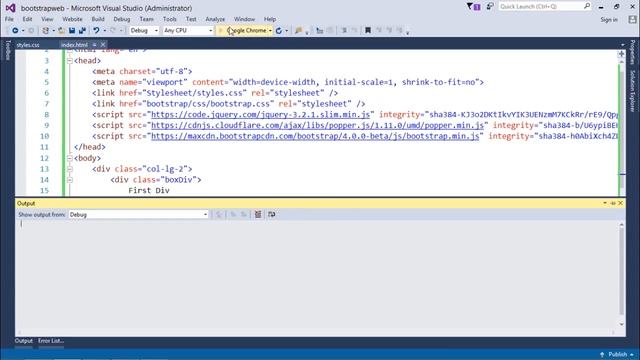
Task: Select the Error List bottom tab
Action: pos(51,341)
